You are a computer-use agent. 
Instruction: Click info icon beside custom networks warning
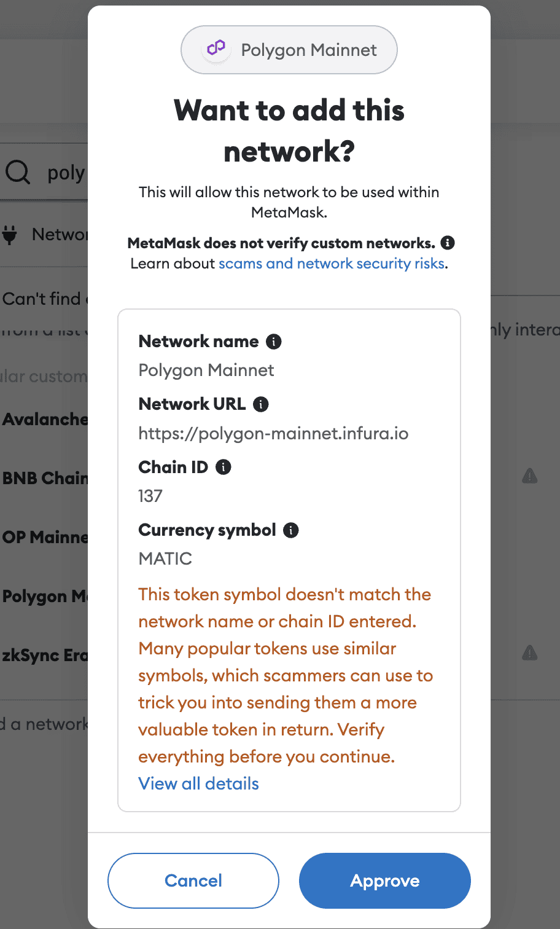(x=448, y=243)
